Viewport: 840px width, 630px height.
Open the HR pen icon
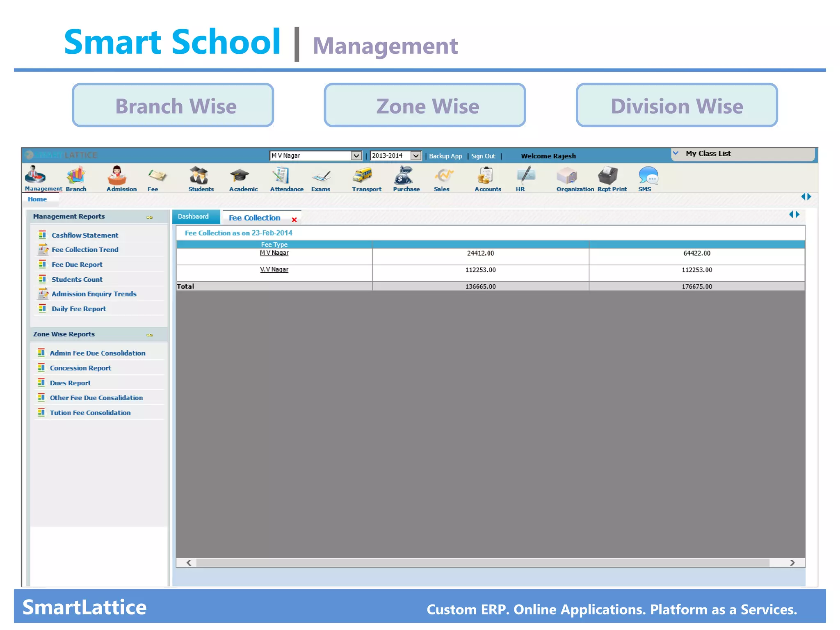pos(526,175)
